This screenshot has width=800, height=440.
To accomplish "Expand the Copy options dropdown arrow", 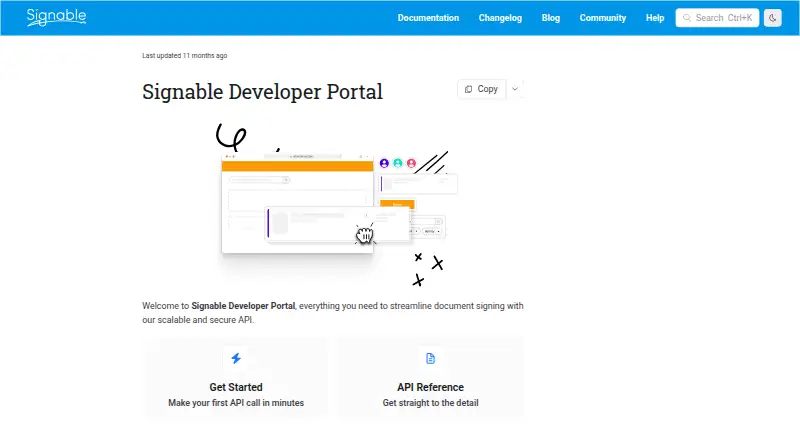I will pos(515,89).
